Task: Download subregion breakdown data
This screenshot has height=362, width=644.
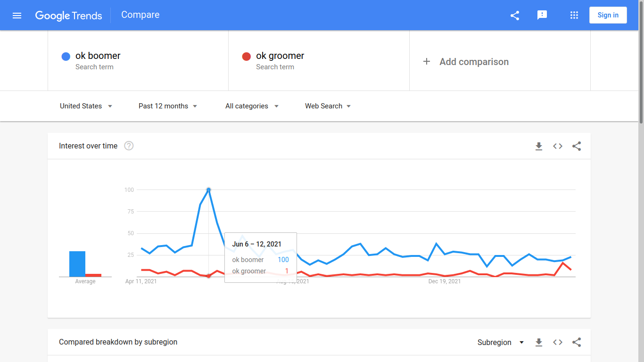Action: pos(539,342)
